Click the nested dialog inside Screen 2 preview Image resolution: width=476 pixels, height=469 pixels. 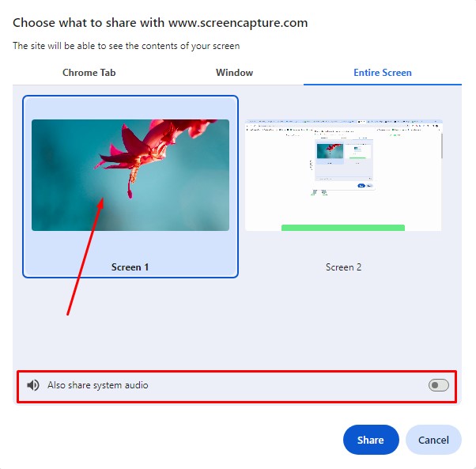pyautogui.click(x=344, y=164)
